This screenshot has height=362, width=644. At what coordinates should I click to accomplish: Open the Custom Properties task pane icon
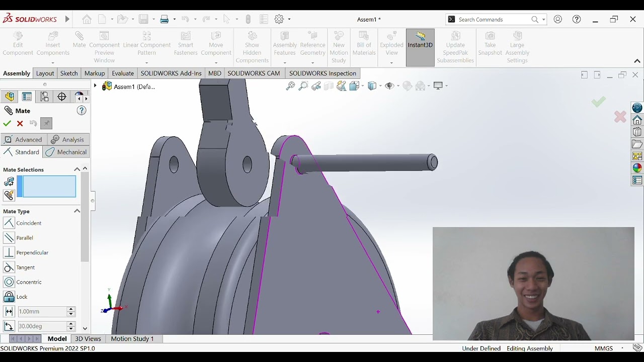pos(637,180)
